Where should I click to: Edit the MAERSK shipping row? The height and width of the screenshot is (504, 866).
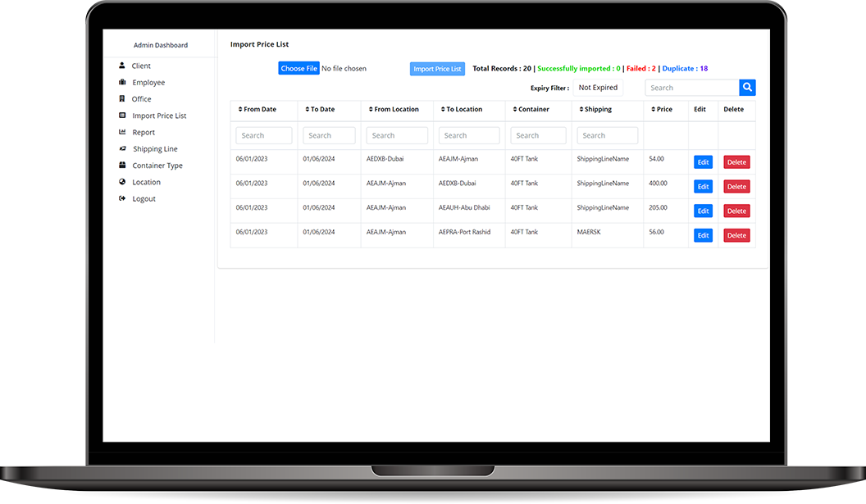pos(703,234)
